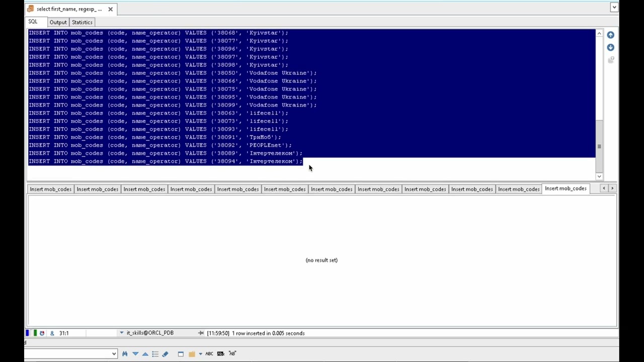Click the window scope icon in search bar
Screen dimensions: 644x362
point(181,353)
